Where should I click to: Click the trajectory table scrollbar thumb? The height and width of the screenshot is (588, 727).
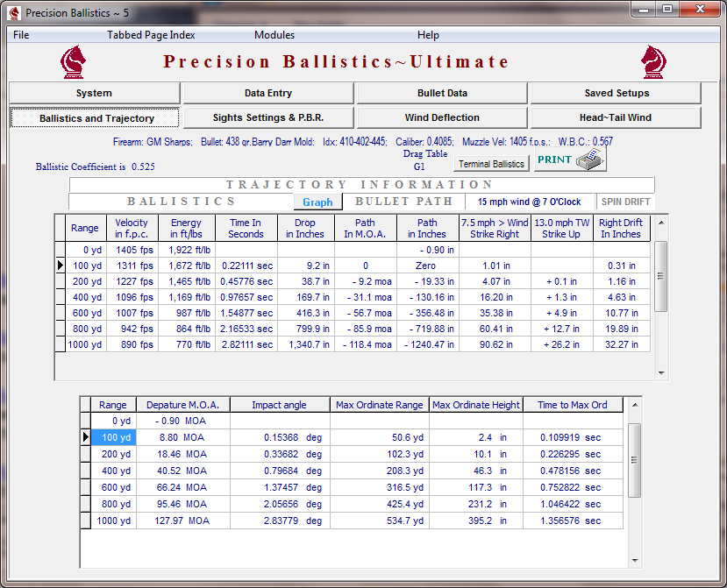[x=661, y=276]
